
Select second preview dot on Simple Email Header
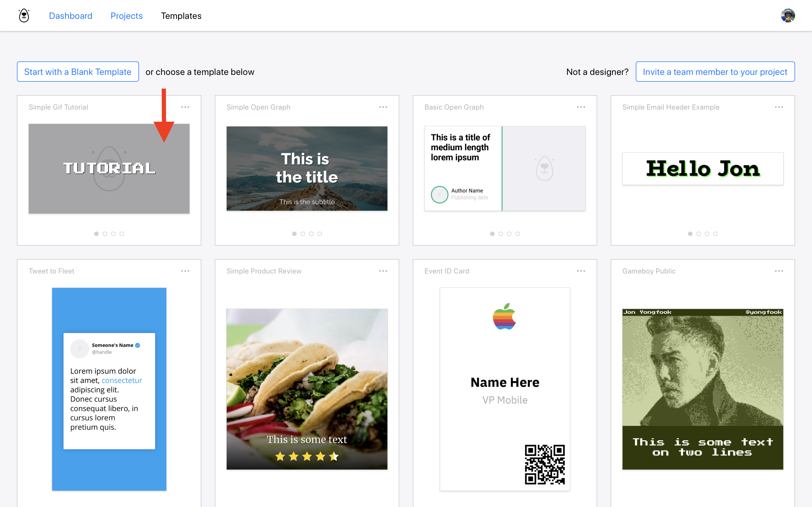699,234
